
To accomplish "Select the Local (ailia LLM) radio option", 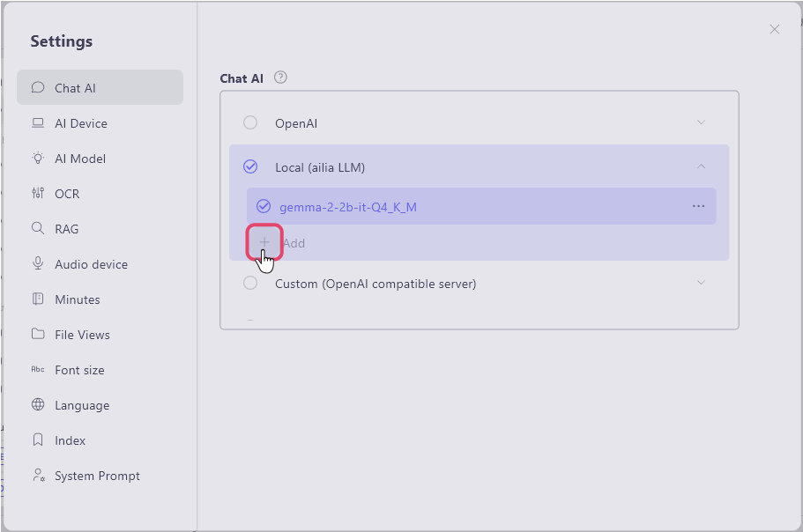I will point(250,166).
